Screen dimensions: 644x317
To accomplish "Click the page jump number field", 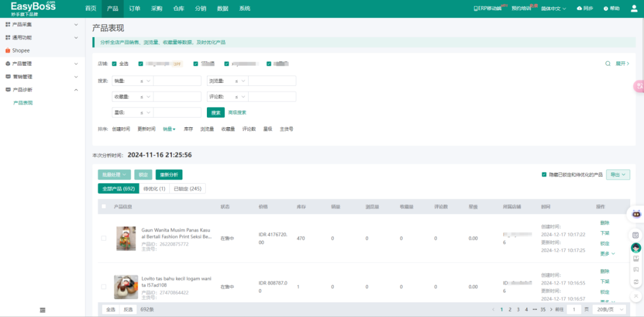I will coord(574,310).
